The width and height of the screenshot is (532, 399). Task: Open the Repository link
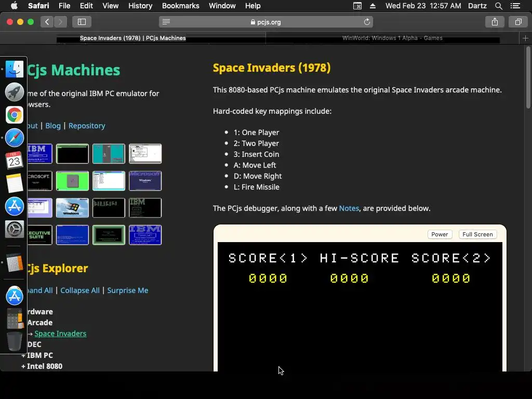(x=87, y=126)
